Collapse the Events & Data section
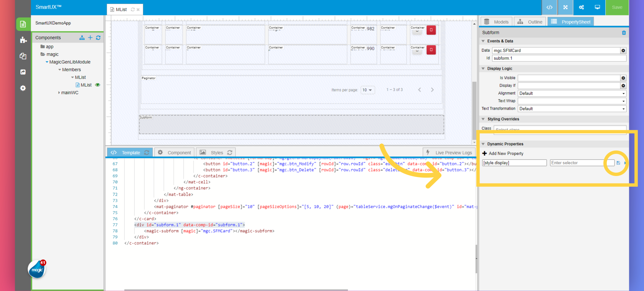 click(x=483, y=41)
